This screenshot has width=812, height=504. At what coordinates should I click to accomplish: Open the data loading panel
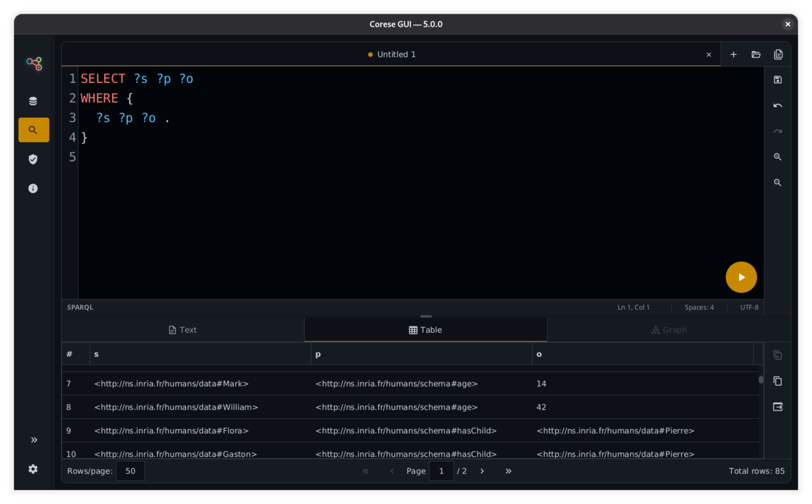click(x=33, y=101)
